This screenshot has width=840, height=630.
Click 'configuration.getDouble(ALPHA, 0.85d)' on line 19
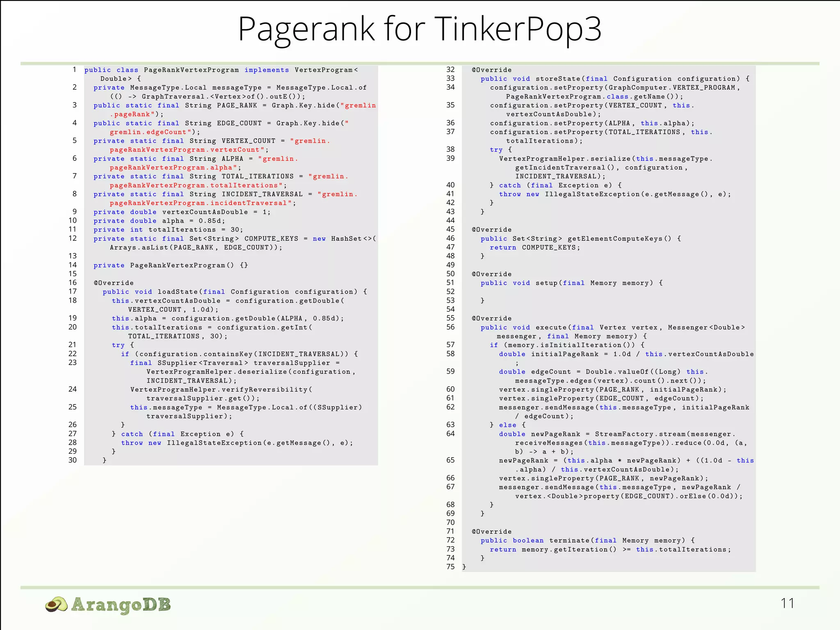point(256,318)
